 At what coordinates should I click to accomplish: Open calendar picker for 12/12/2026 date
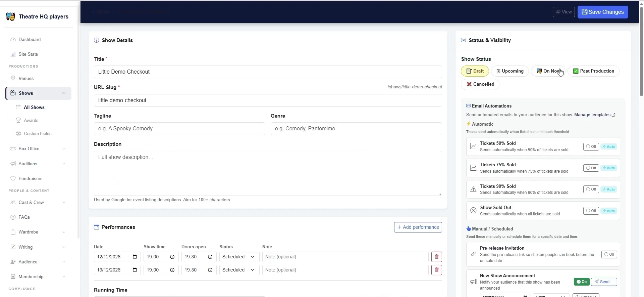(135, 257)
